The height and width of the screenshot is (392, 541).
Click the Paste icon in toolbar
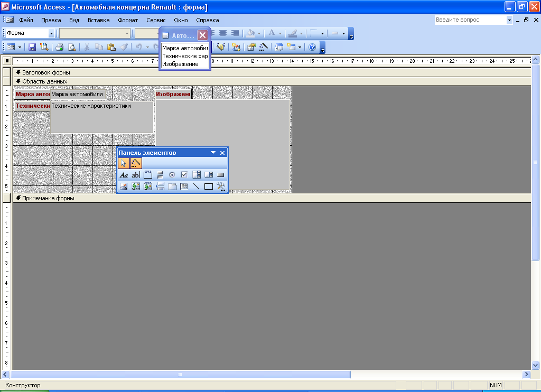point(111,47)
